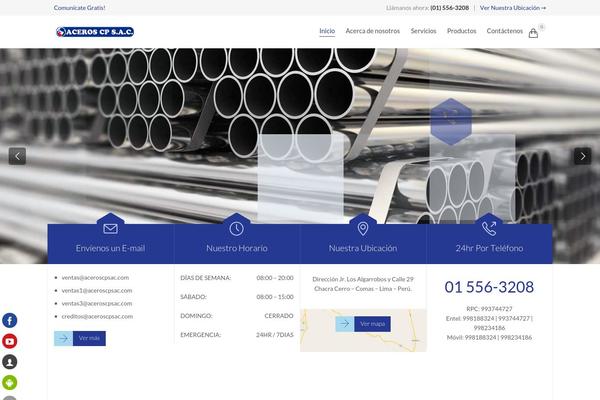Viewport: 600px width, 400px height.
Task: Click ventas3@aceroscpsac.com email
Action: pos(97,304)
